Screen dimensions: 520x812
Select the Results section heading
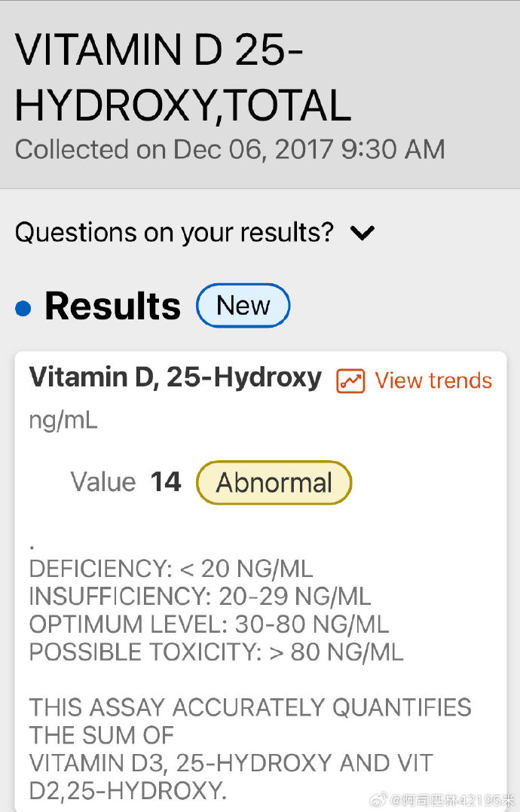[x=113, y=306]
